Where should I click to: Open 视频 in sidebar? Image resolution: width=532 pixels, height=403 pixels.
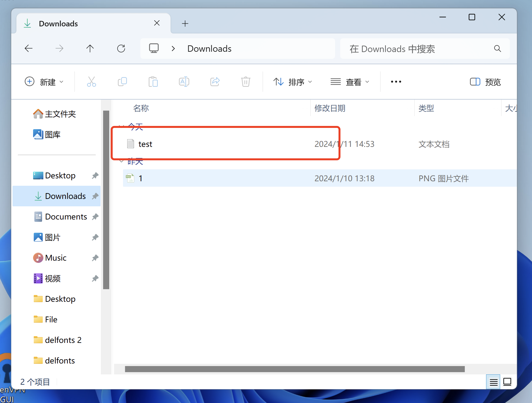tap(47, 279)
